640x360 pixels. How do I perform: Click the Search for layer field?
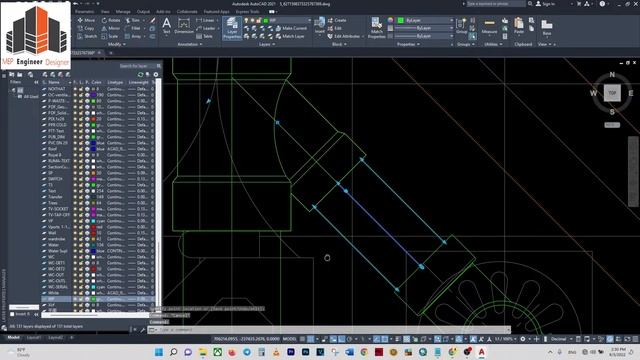click(137, 66)
